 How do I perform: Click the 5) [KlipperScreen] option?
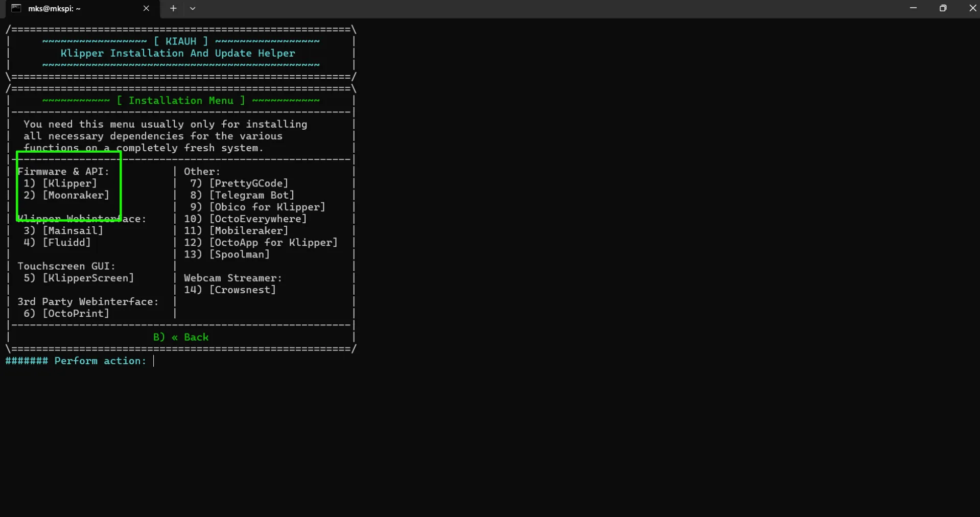(x=78, y=278)
